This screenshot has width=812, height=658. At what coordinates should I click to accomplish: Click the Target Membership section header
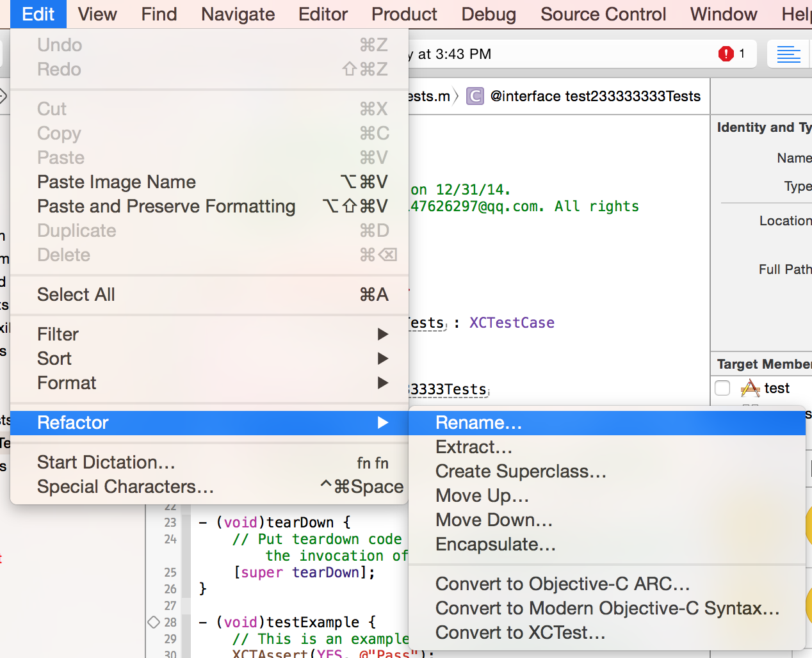[x=764, y=364]
